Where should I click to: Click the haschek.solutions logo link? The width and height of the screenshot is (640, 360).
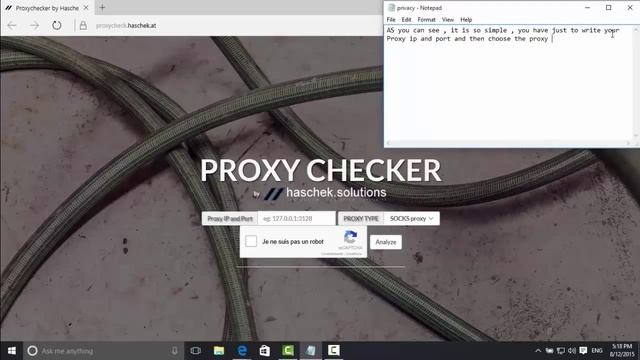pos(325,193)
